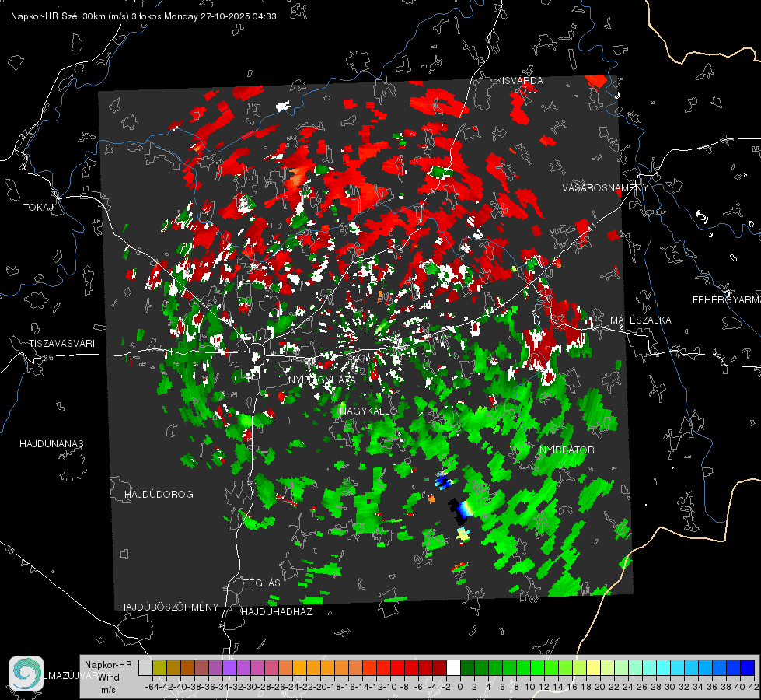Click the NYÍRBÁTOR town label
Viewport: 761px width, 700px height.
pyautogui.click(x=567, y=450)
